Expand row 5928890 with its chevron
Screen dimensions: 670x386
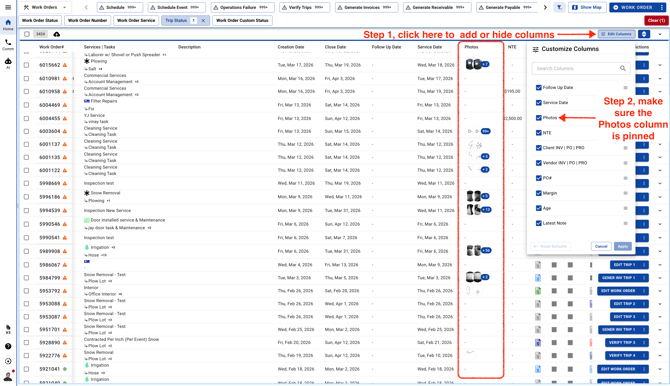(660, 342)
